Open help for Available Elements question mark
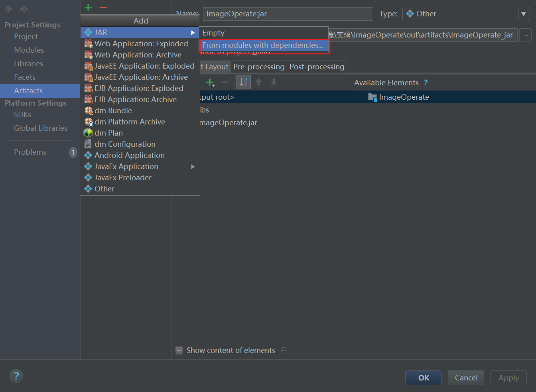Screen dimensions: 536x392 (425, 83)
